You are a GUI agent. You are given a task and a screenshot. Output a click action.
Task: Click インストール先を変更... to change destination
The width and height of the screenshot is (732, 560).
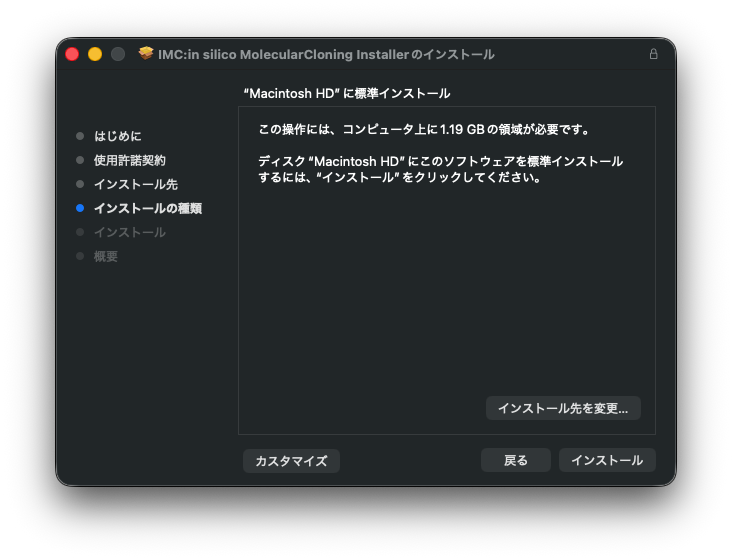[x=563, y=408]
